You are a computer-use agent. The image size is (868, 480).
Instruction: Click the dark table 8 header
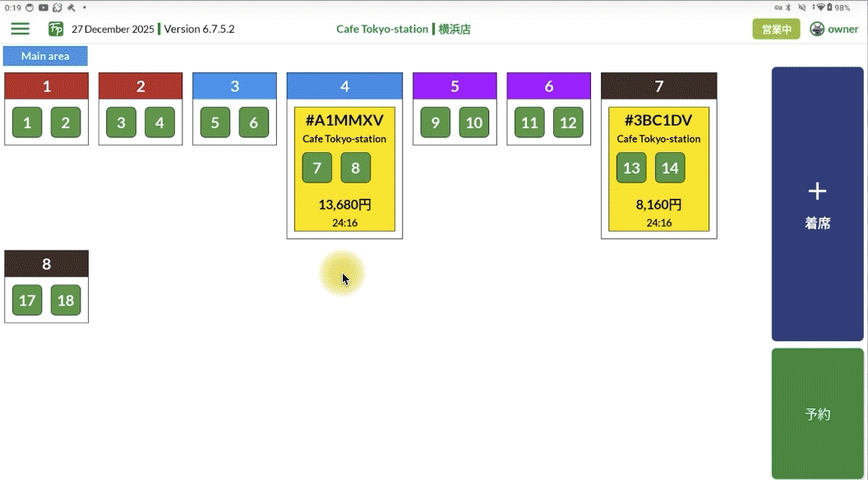click(46, 264)
